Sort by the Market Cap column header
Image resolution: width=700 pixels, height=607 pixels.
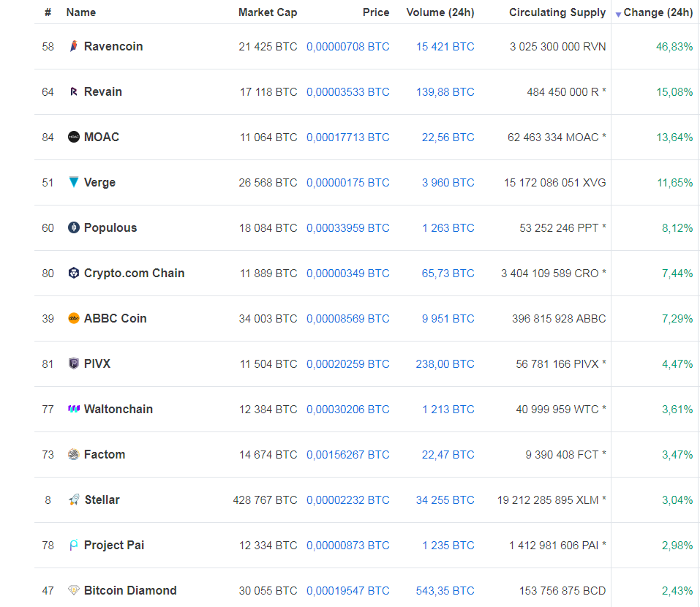click(268, 12)
